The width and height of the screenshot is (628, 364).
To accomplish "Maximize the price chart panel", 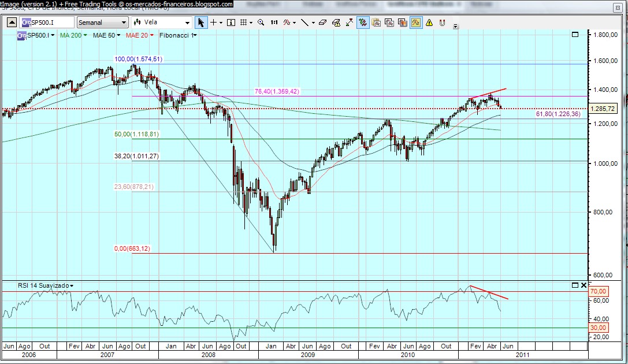I will click(x=575, y=35).
